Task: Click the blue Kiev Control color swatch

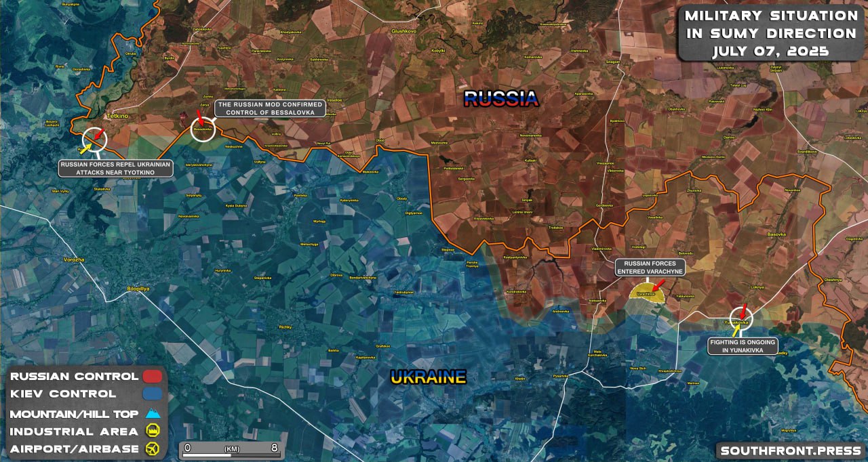Action: tap(152, 394)
